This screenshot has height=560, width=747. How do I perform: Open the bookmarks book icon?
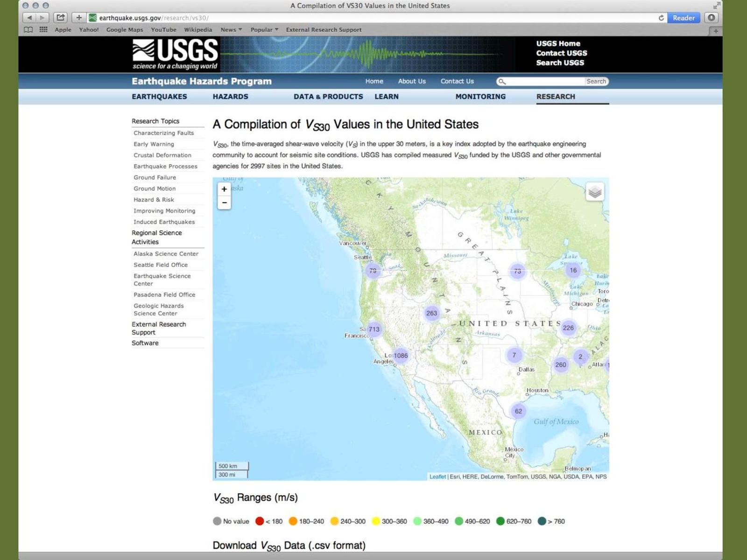point(28,29)
